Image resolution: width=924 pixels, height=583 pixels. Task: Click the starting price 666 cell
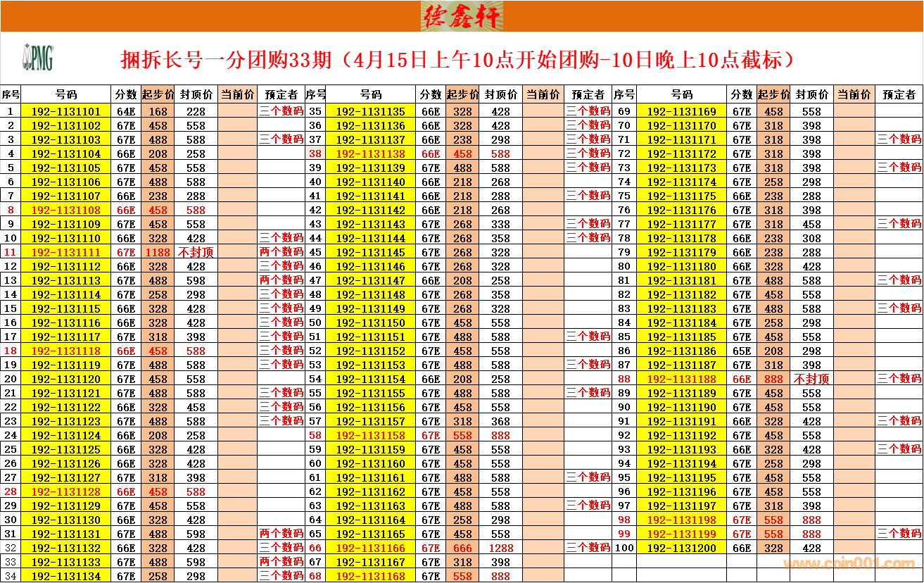point(462,548)
